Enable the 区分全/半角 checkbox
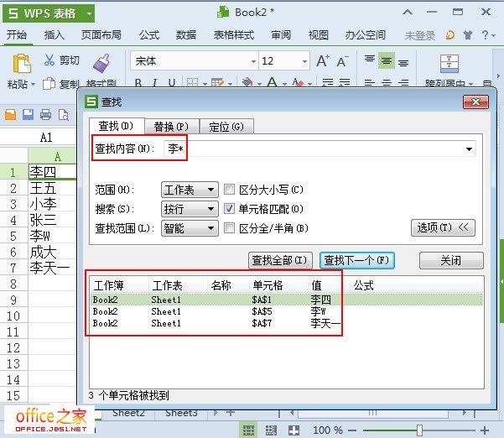Screen dimensions: 504x438 [x=230, y=228]
